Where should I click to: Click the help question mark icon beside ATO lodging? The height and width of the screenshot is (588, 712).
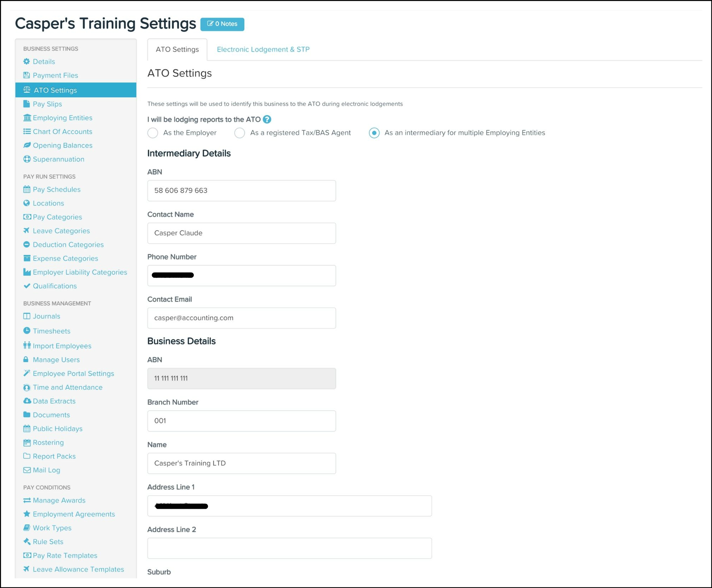[x=267, y=119]
